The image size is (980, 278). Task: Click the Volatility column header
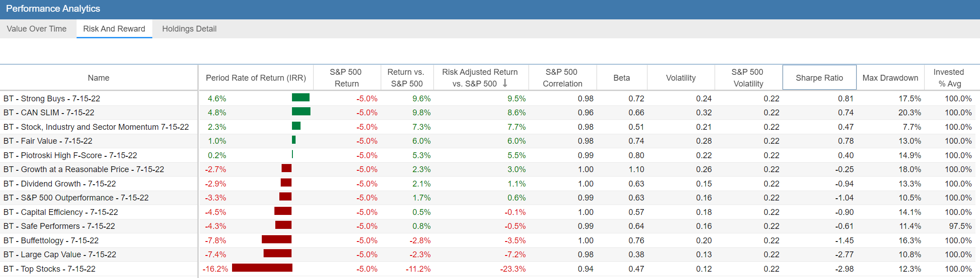[680, 78]
